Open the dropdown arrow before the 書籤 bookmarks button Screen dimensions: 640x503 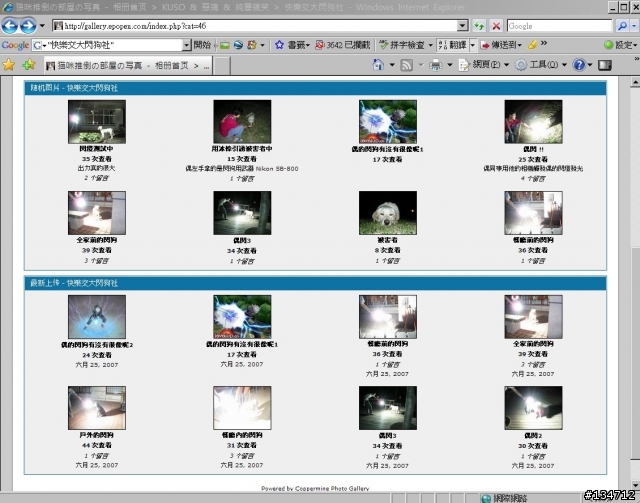click(262, 45)
